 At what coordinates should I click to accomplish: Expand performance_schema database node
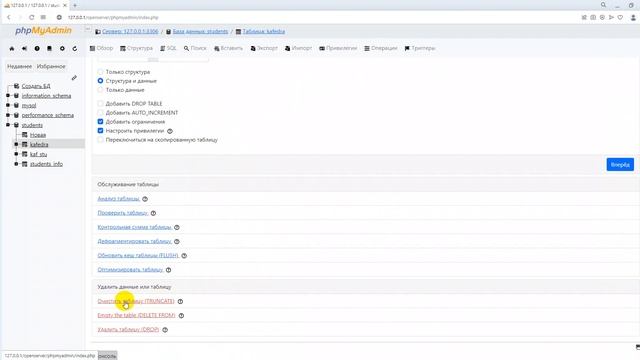[8, 115]
